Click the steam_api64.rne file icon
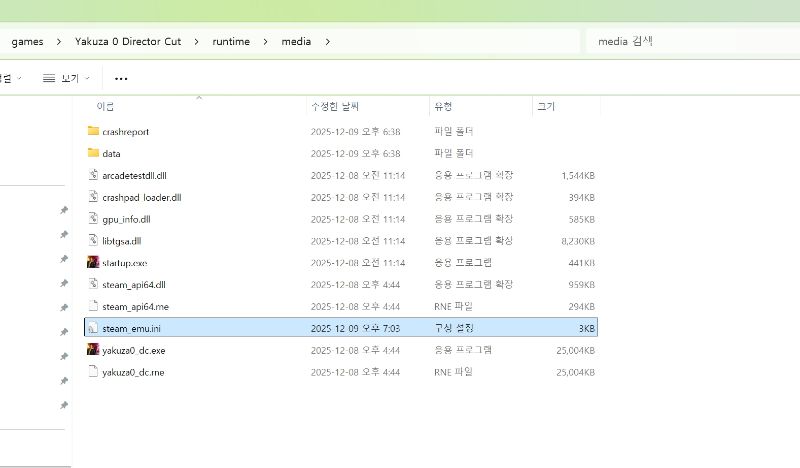 93,306
